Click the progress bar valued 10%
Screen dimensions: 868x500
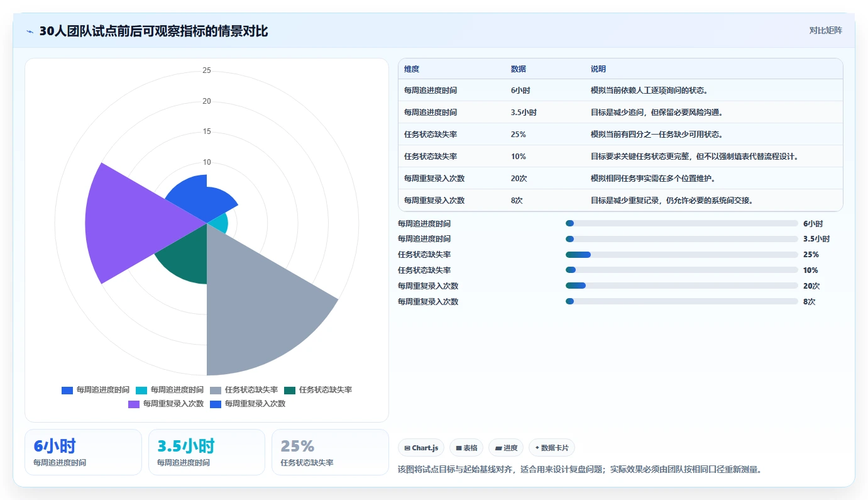coord(682,270)
